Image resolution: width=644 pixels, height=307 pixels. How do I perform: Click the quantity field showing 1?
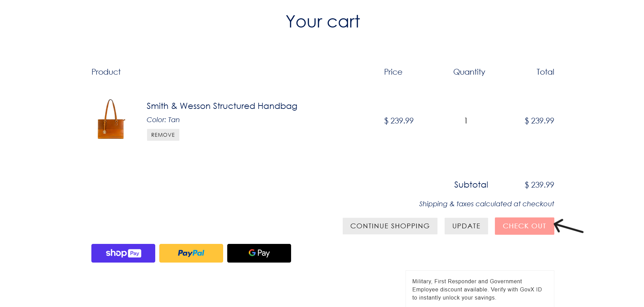click(466, 121)
